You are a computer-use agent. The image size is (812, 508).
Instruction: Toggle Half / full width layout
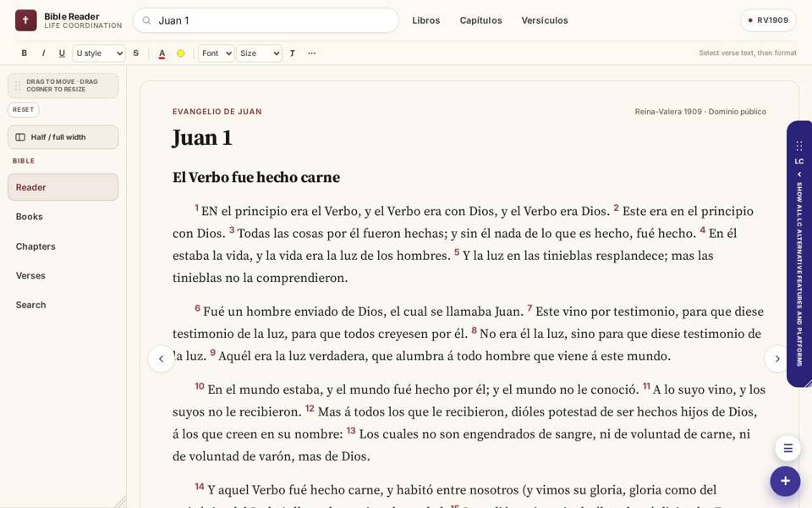click(x=63, y=137)
